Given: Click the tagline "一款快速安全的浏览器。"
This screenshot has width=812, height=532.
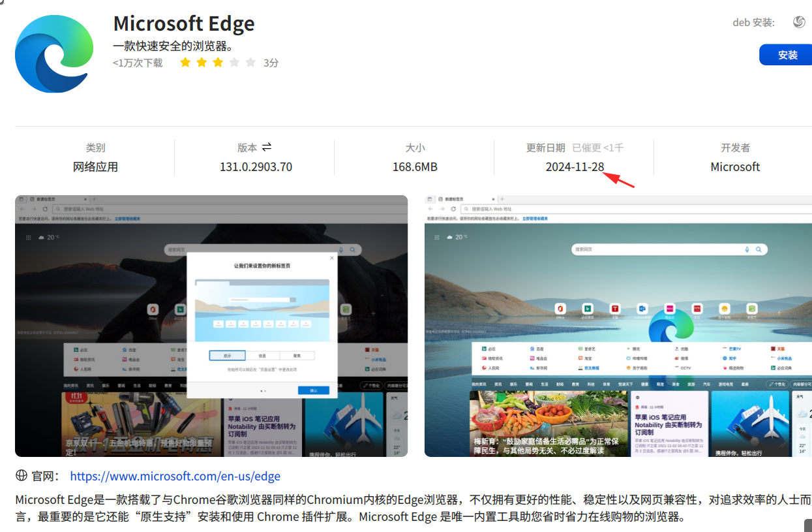Looking at the screenshot, I should click(173, 46).
